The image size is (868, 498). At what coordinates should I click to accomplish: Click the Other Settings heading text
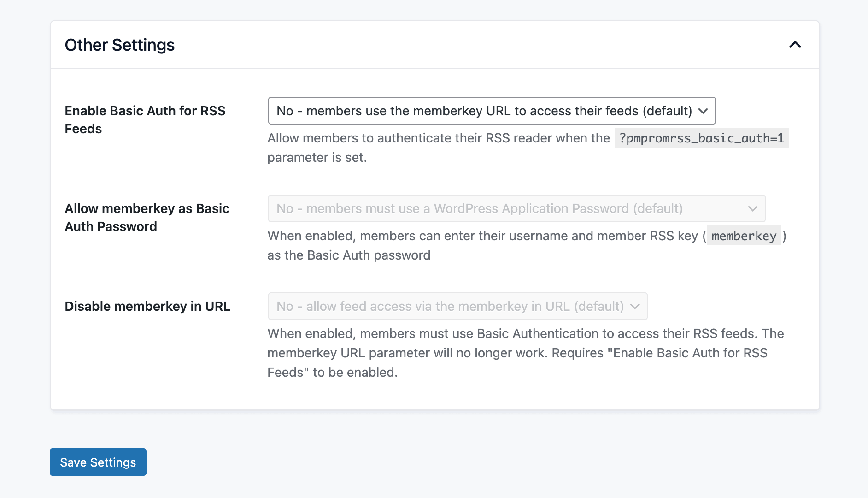click(120, 45)
